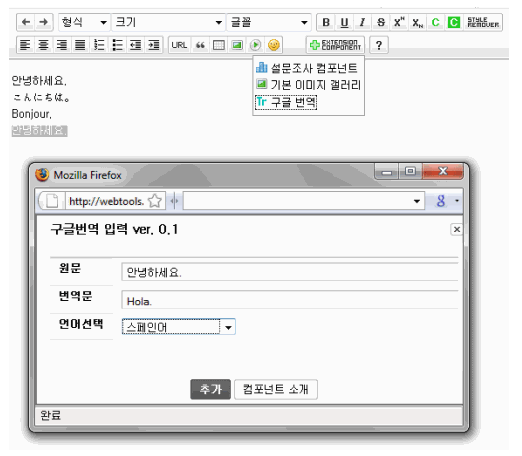Click the Firefox URL address field
This screenshot has width=522, height=456.
[106, 201]
